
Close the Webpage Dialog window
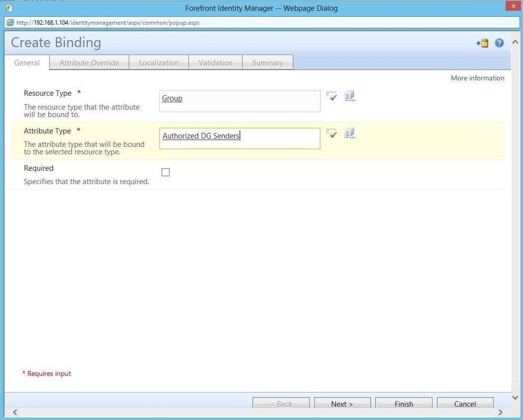point(513,7)
